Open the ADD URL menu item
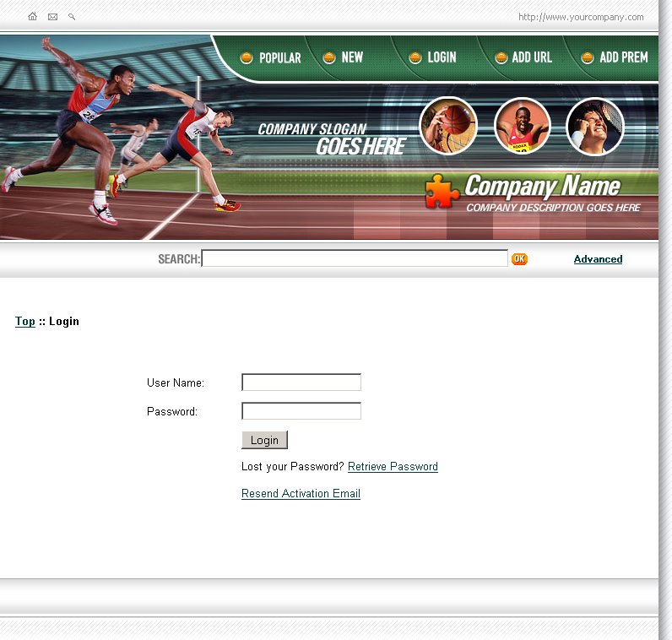672x640 pixels. (x=523, y=57)
